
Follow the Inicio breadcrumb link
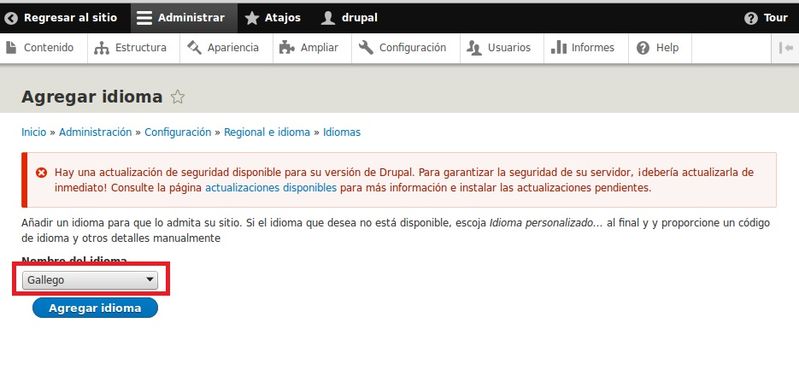34,132
